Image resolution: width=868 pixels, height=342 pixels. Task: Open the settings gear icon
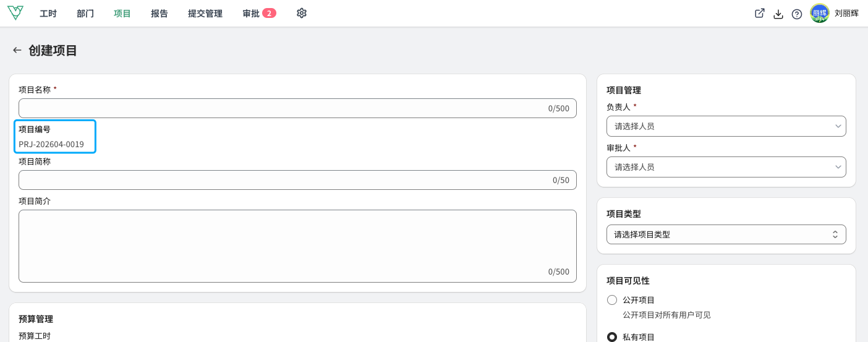(x=302, y=13)
